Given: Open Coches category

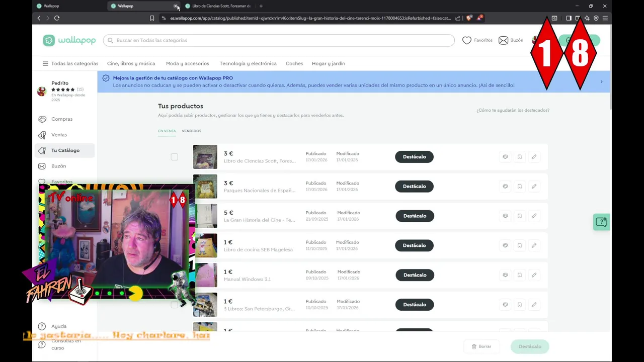Looking at the screenshot, I should tap(294, 64).
